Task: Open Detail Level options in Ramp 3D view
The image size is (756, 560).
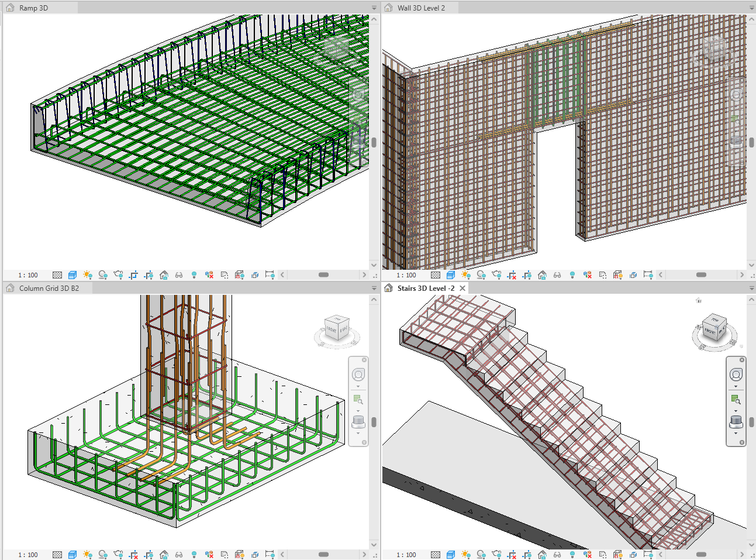Action: click(57, 275)
